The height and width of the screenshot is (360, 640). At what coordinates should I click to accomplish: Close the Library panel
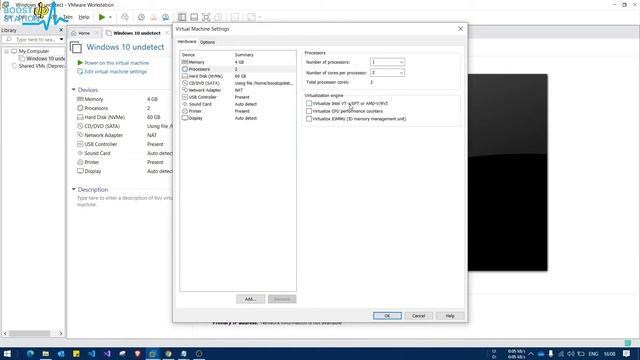61,30
